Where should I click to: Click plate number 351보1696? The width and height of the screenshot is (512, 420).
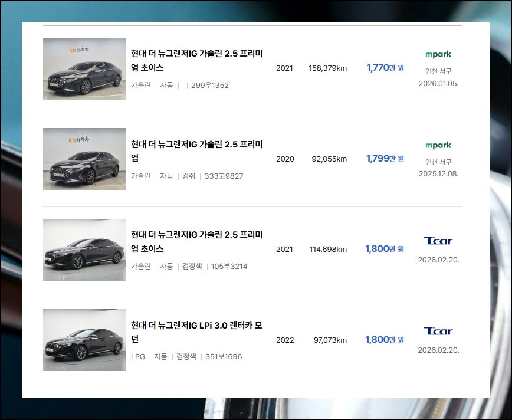point(224,357)
